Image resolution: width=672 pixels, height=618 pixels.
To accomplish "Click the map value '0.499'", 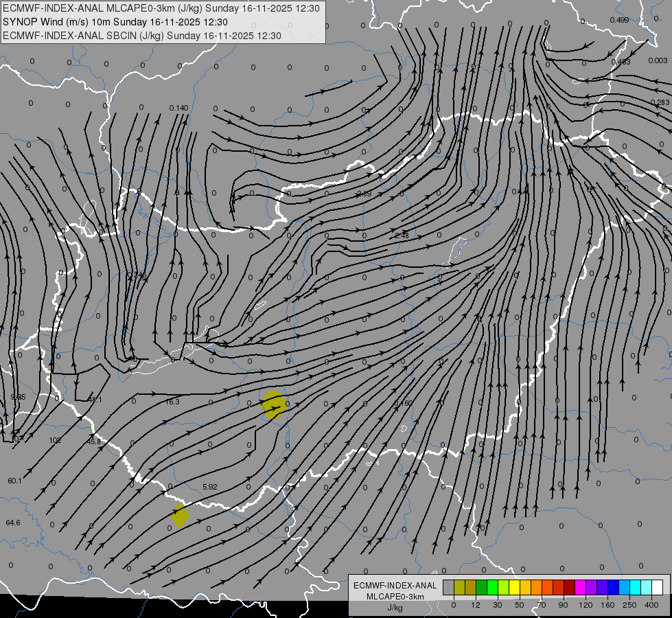I will tap(619, 20).
